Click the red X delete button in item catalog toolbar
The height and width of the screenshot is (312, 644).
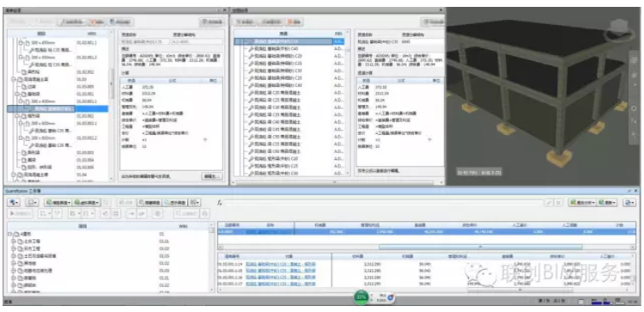pos(97,21)
